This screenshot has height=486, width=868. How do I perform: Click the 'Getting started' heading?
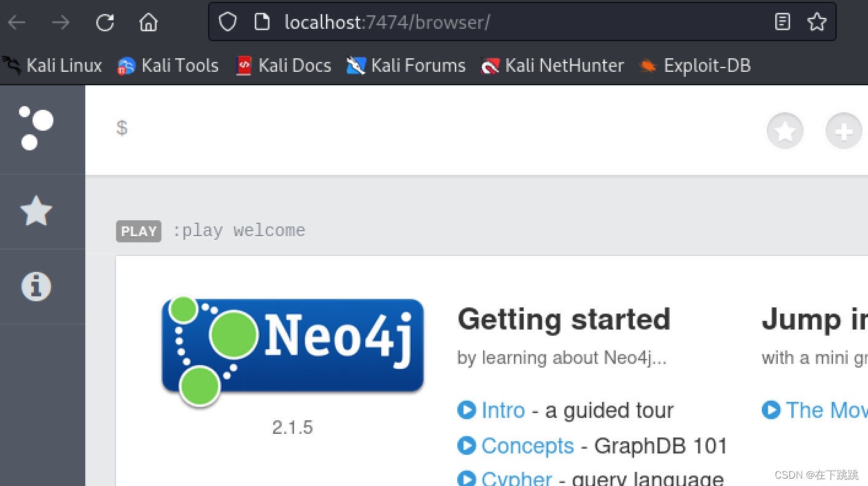tap(564, 319)
